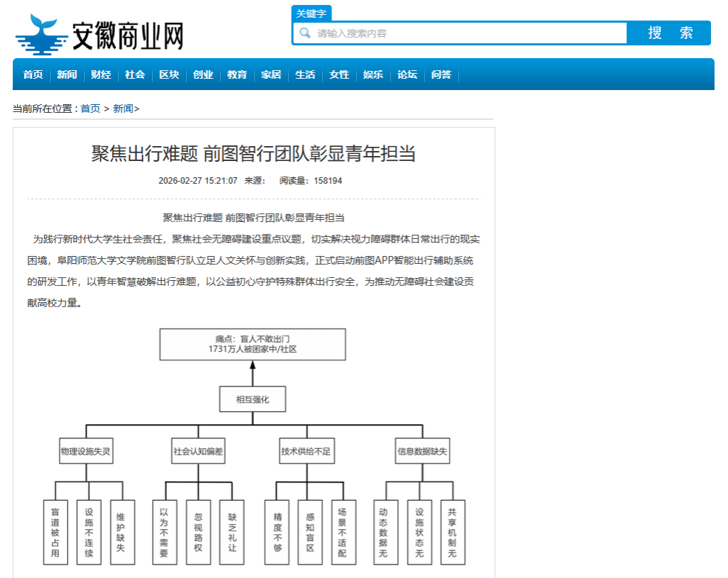Viewport: 728px width, 578px height.
Task: Select the 女性 navigation item
Action: pos(339,74)
